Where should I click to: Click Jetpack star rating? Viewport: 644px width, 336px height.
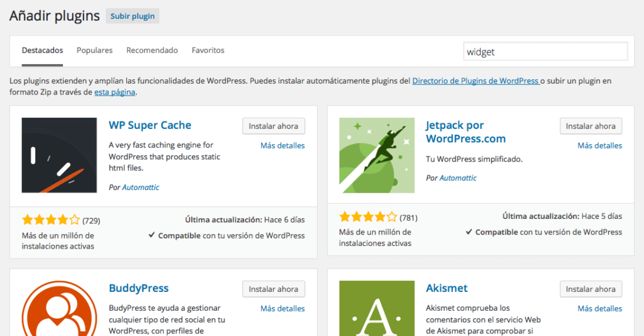pyautogui.click(x=369, y=217)
